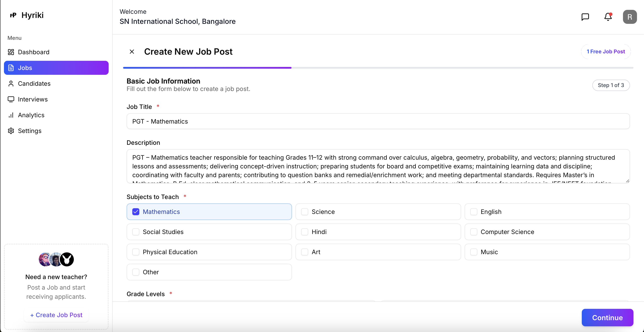This screenshot has width=644, height=332.
Task: Click the Create Job Post button
Action: [56, 315]
